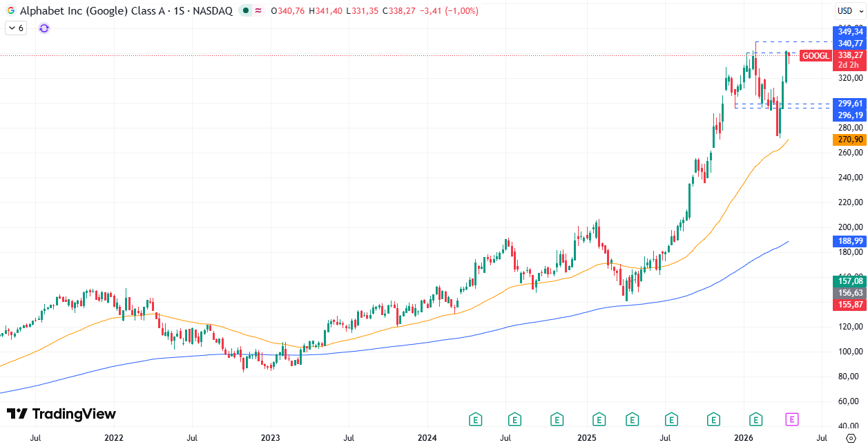Image resolution: width=868 pixels, height=447 pixels.
Task: Click the green market status dot
Action: point(246,11)
